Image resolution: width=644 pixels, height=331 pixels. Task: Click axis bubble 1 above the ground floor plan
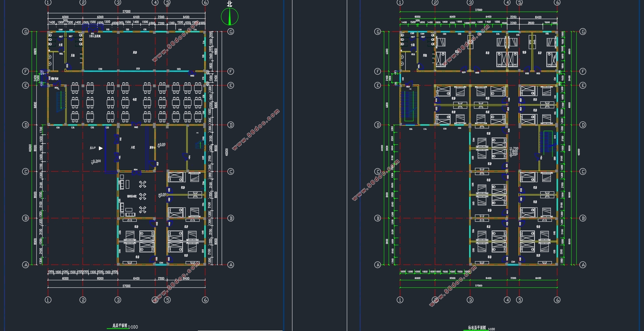[x=48, y=3]
